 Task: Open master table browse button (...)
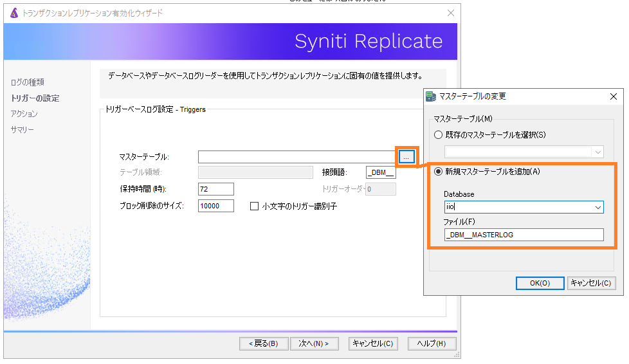(406, 157)
